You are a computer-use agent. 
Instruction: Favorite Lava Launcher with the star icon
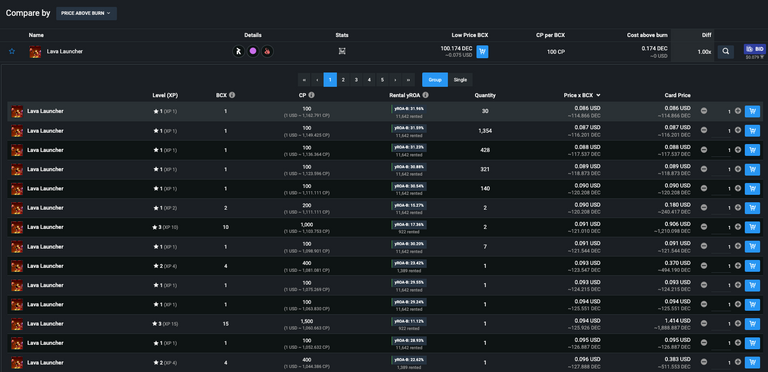12,51
